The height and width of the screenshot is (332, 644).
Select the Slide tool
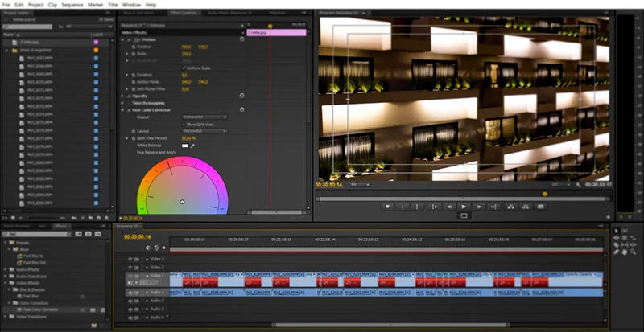tap(633, 244)
